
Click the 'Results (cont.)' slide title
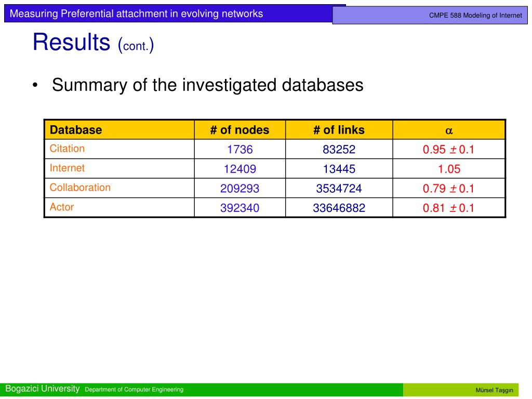94,43
